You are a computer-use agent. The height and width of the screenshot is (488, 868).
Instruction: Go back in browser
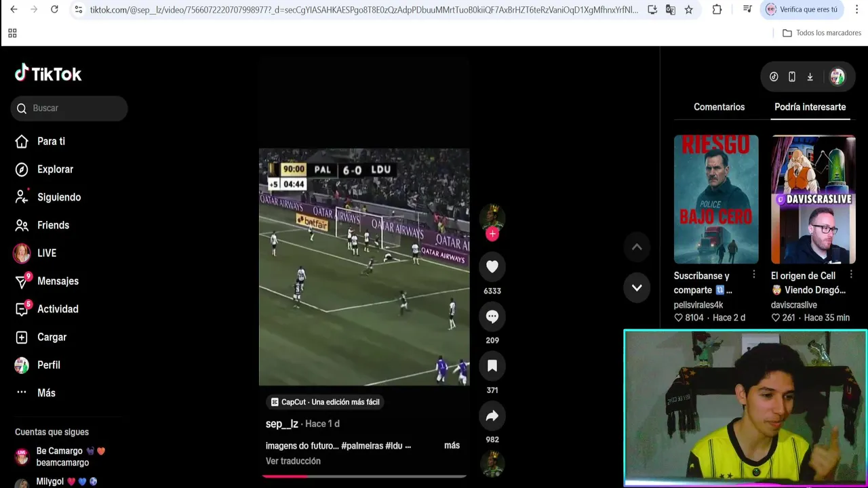14,9
